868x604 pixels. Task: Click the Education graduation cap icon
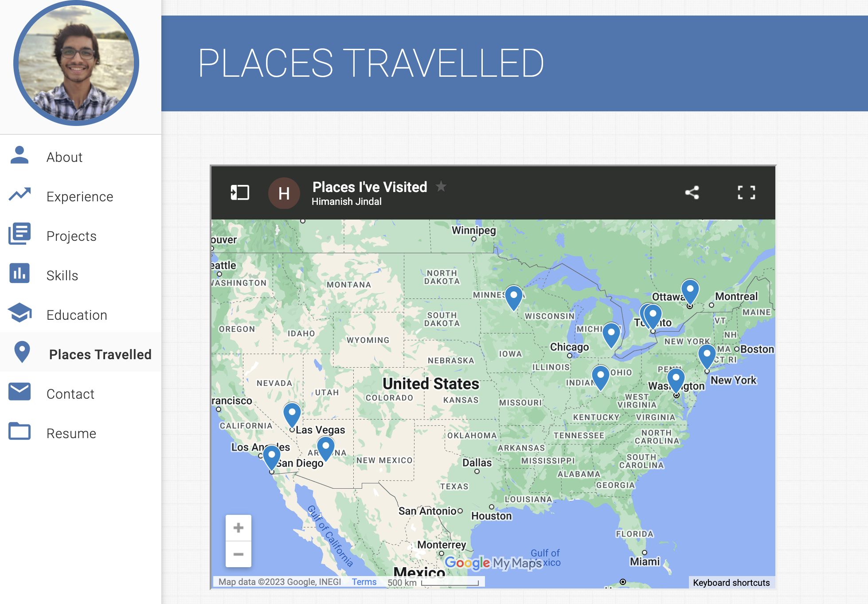pos(20,315)
